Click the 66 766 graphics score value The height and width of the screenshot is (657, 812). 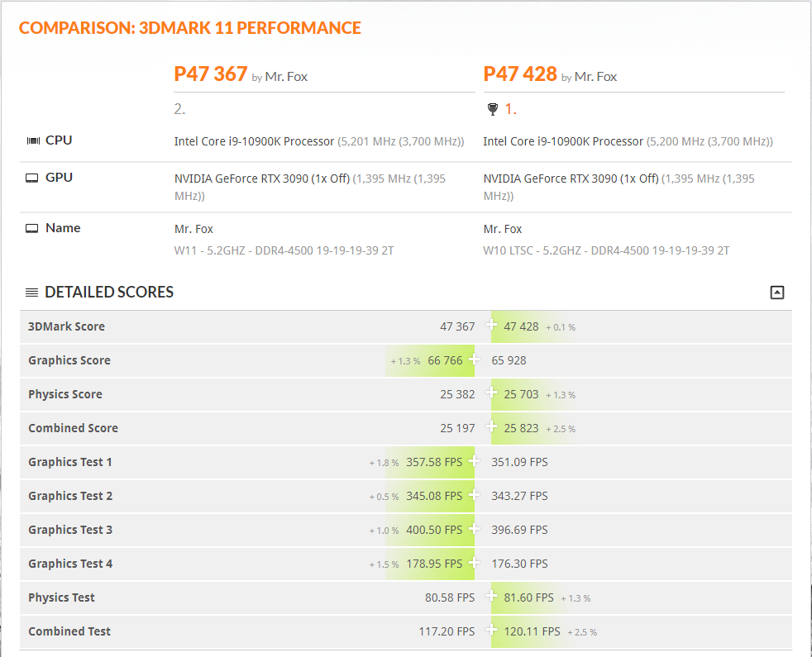click(x=445, y=360)
